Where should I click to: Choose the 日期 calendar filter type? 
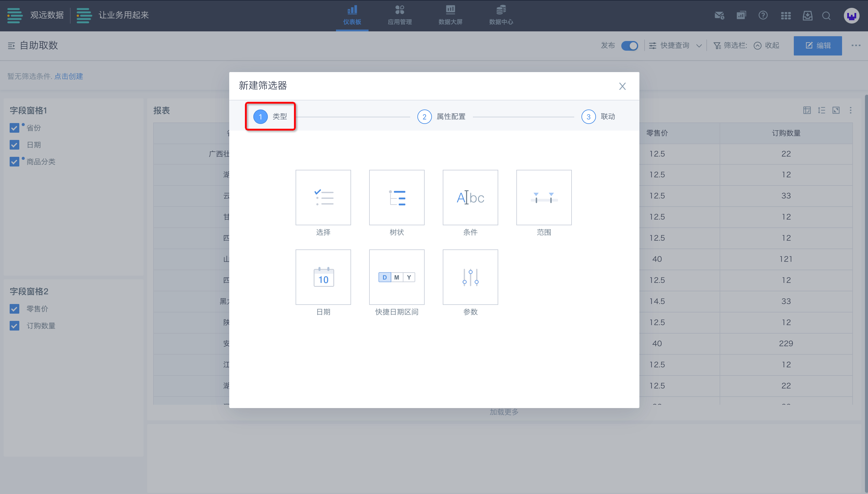coord(323,277)
